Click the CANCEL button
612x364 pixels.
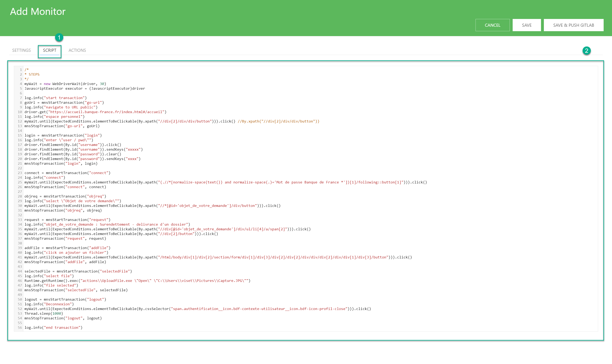pos(492,25)
